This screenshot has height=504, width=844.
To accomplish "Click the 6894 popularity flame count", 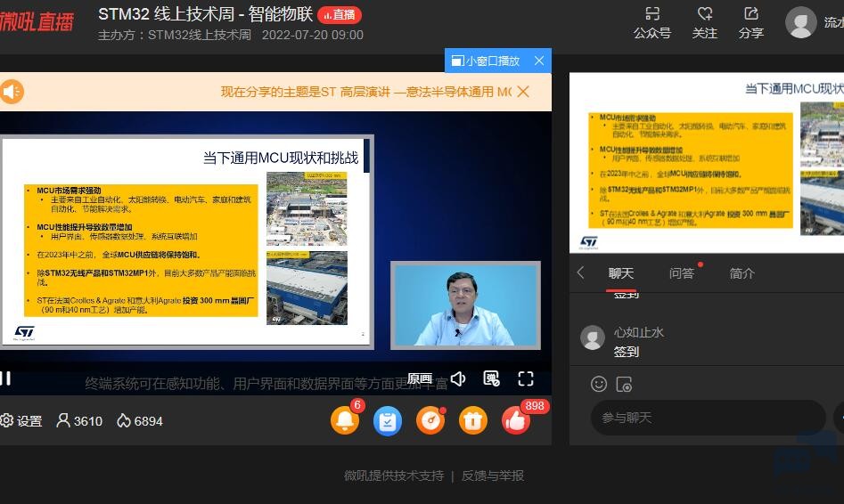I will [x=140, y=420].
